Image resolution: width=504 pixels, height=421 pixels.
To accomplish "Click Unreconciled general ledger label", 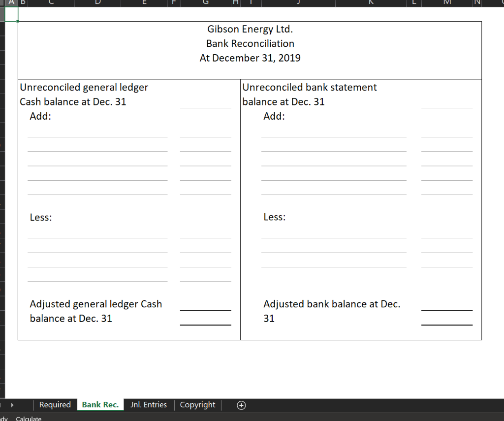I will 84,87.
